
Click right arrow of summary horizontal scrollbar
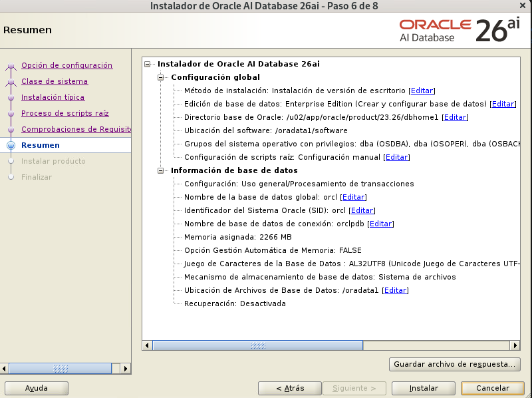[x=515, y=345]
